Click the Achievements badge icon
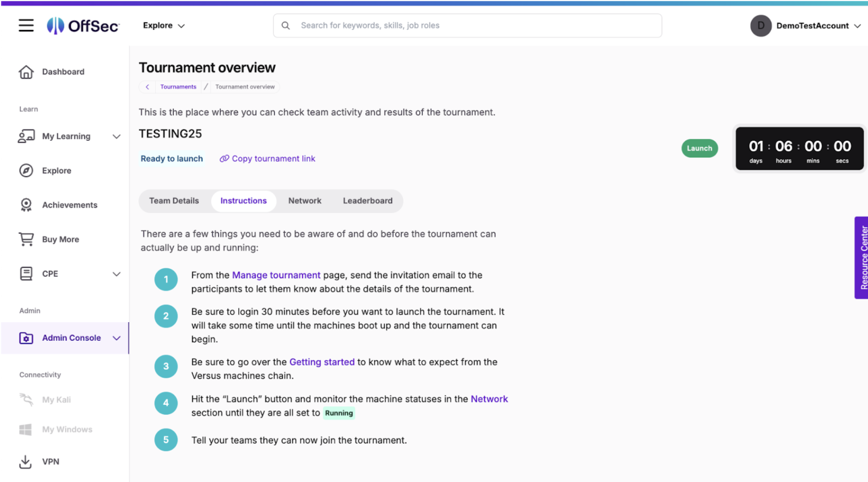This screenshot has width=868, height=482. [x=26, y=205]
